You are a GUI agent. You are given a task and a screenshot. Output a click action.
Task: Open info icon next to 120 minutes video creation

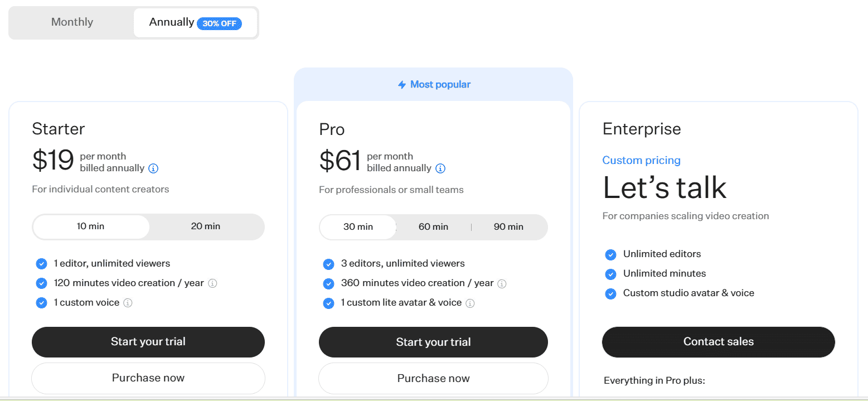(212, 283)
